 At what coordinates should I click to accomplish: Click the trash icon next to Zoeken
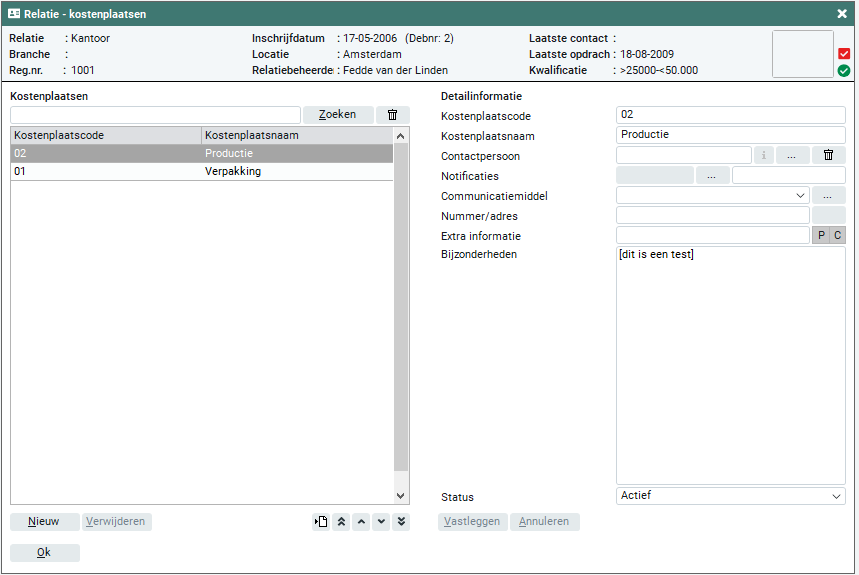tap(392, 115)
